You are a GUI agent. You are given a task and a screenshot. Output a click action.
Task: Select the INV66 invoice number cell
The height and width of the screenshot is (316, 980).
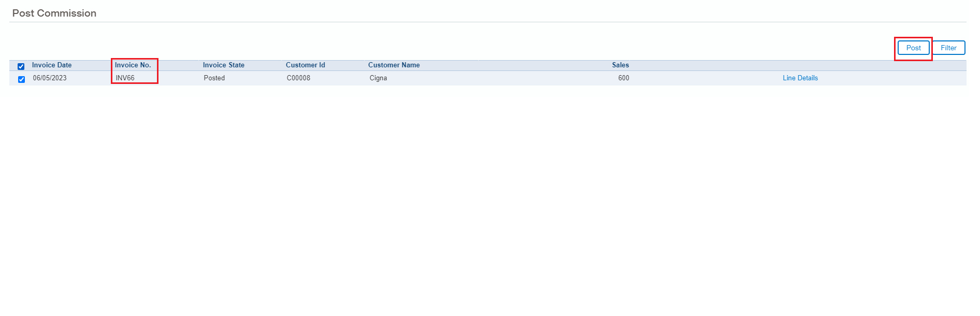(x=125, y=78)
